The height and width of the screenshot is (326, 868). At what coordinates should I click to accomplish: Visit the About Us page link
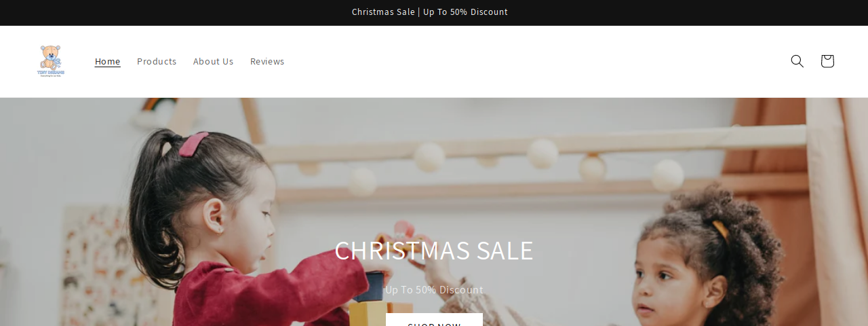(213, 61)
